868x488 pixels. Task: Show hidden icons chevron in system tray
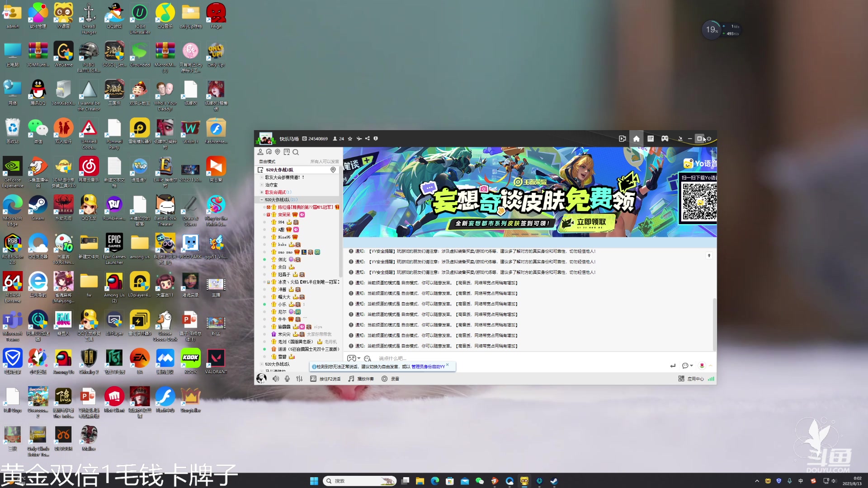pyautogui.click(x=757, y=481)
